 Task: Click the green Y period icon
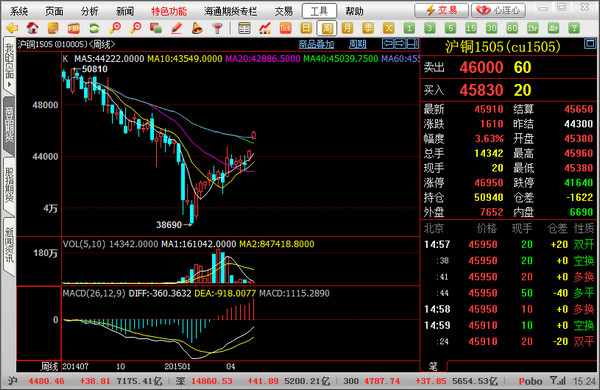pyautogui.click(x=574, y=28)
